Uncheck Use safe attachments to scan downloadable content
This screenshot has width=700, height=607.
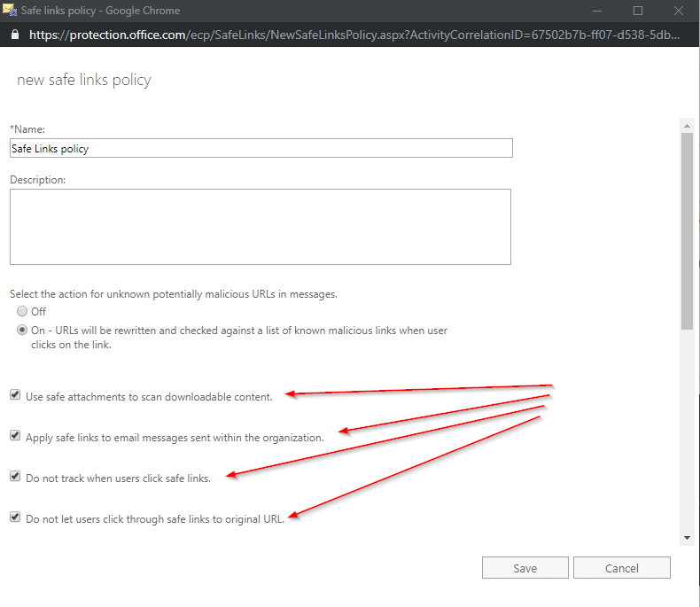click(15, 395)
